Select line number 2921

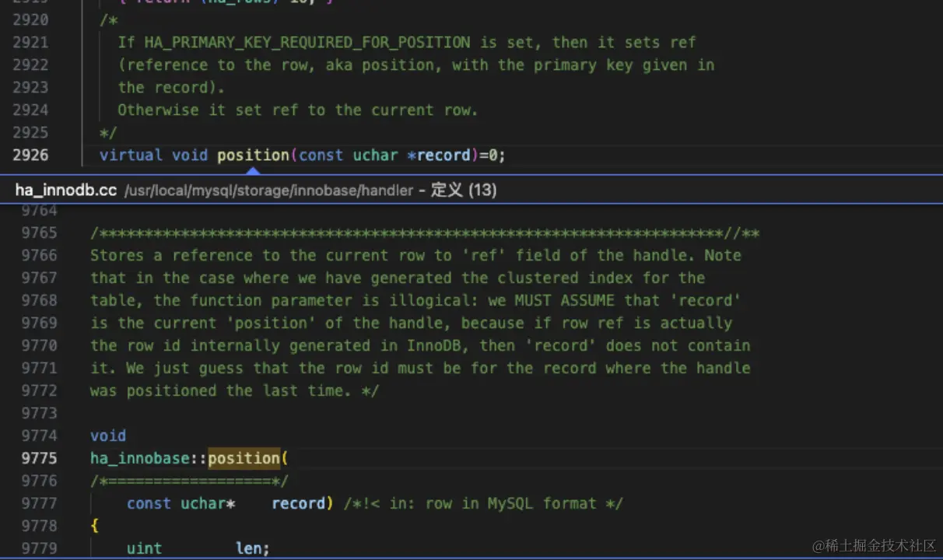point(30,42)
